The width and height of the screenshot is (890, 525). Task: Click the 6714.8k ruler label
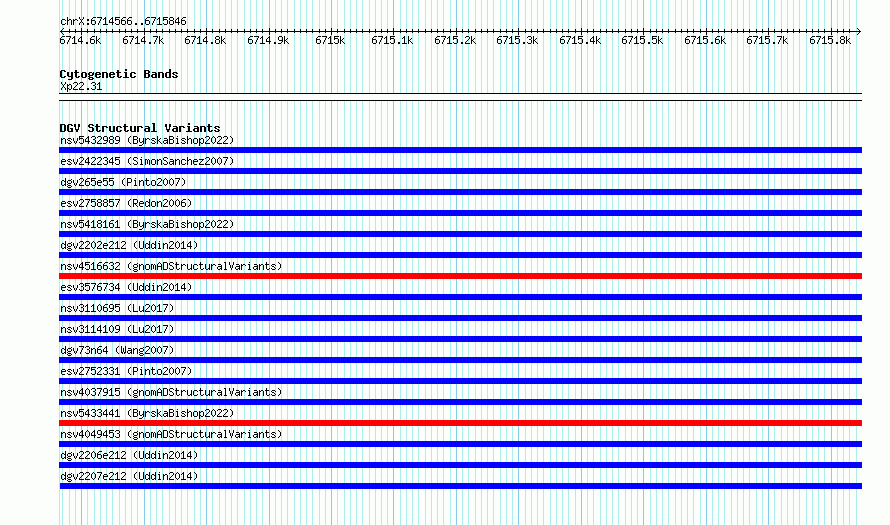tap(205, 40)
